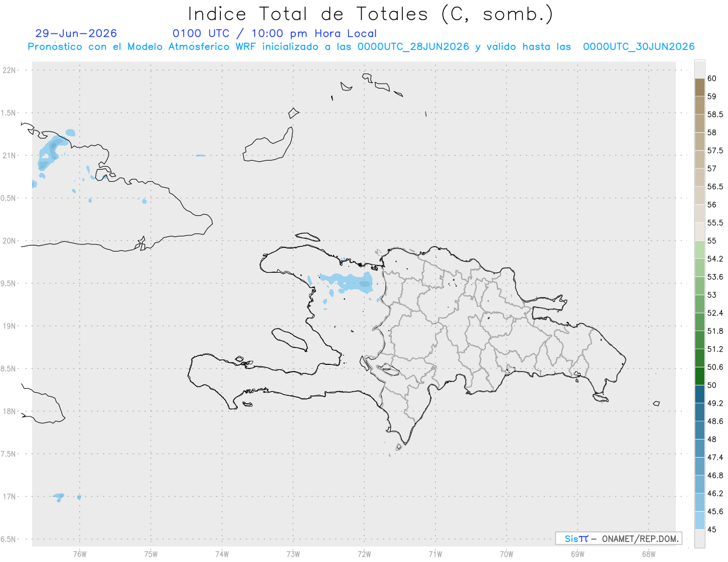The height and width of the screenshot is (562, 728).
Task: Click the legend value '54.2'
Action: coord(715,259)
